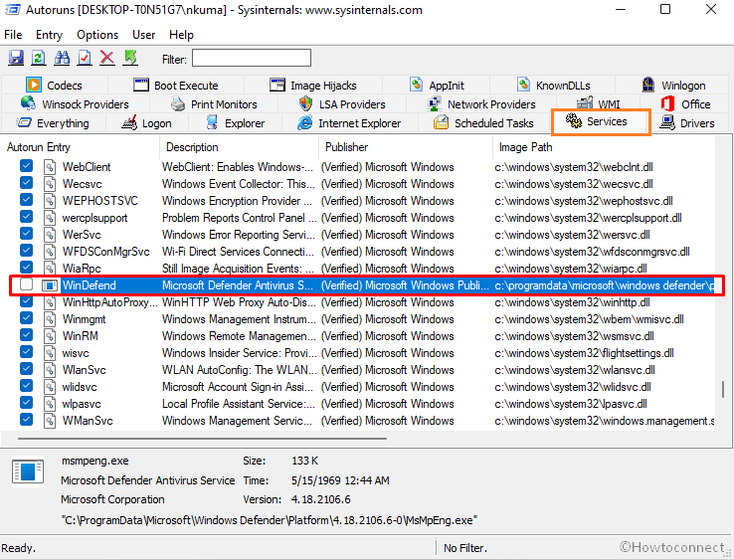The image size is (734, 560).
Task: Open the Winlogon tab
Action: (673, 86)
